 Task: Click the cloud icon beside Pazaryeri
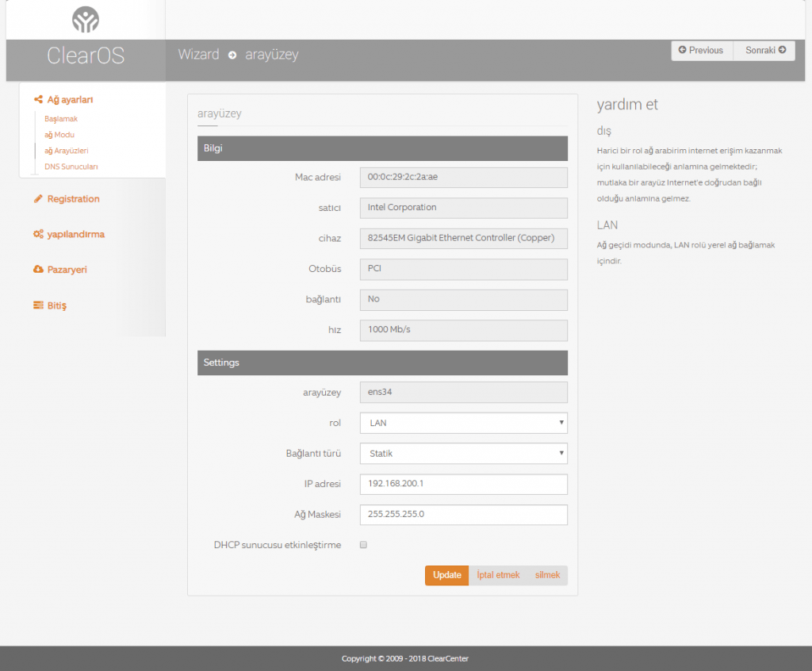coord(38,270)
